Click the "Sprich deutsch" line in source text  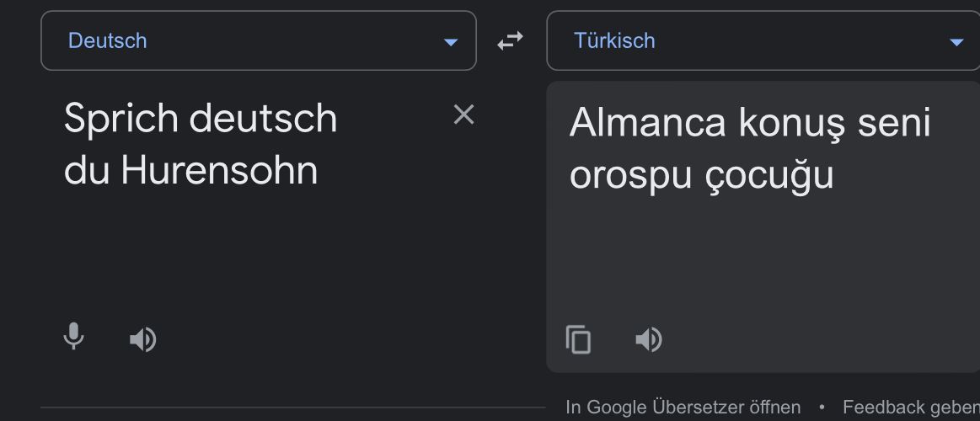[x=201, y=118]
